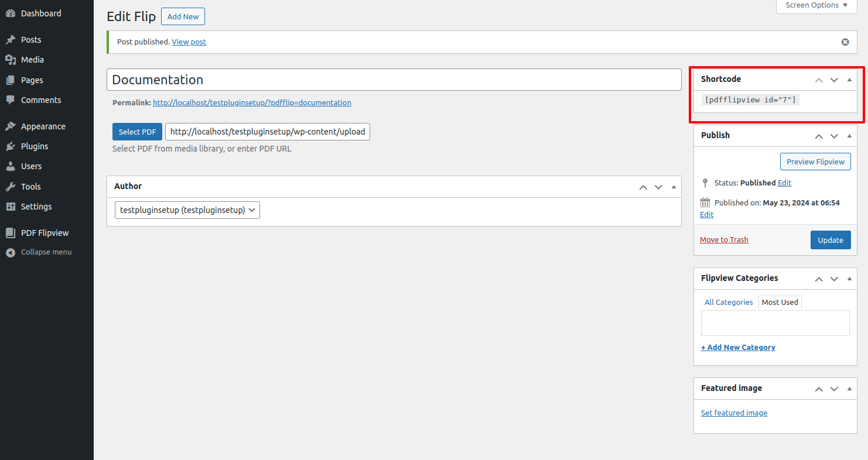
Task: Click the Move to Trash link
Action: [724, 240]
